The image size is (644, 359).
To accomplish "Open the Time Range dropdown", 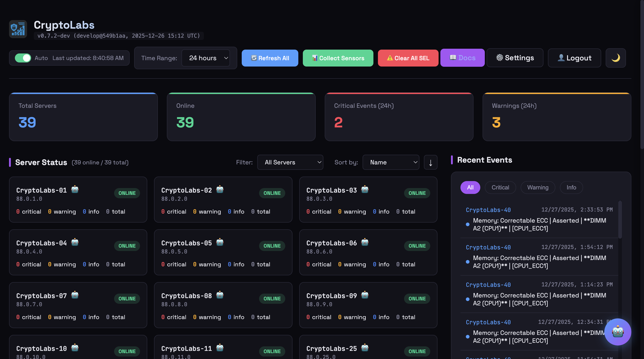I will [x=206, y=58].
